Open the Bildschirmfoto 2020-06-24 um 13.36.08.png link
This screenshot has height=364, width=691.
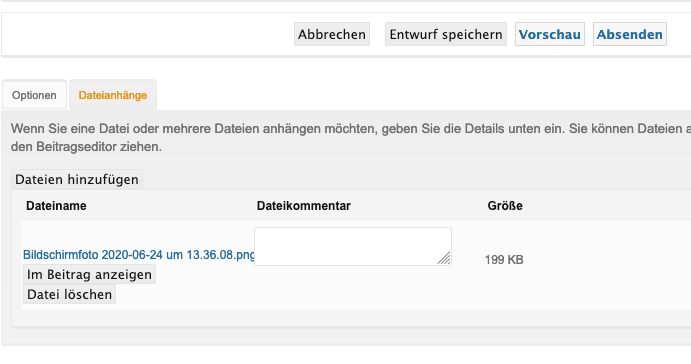(x=139, y=255)
